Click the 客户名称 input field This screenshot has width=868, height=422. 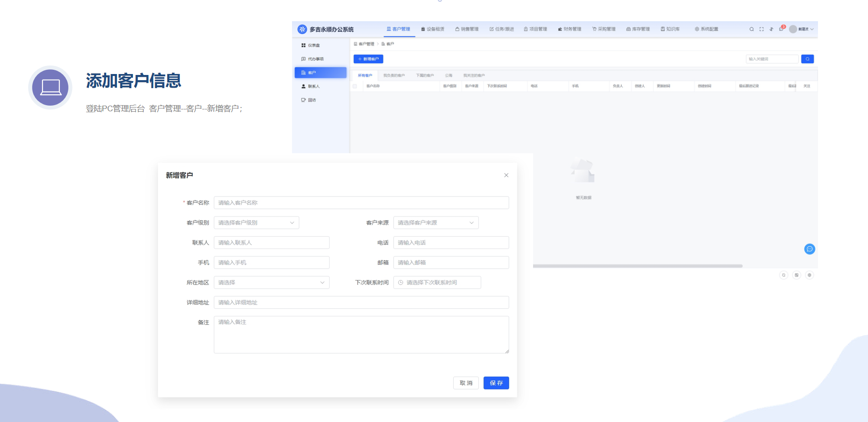(x=361, y=203)
